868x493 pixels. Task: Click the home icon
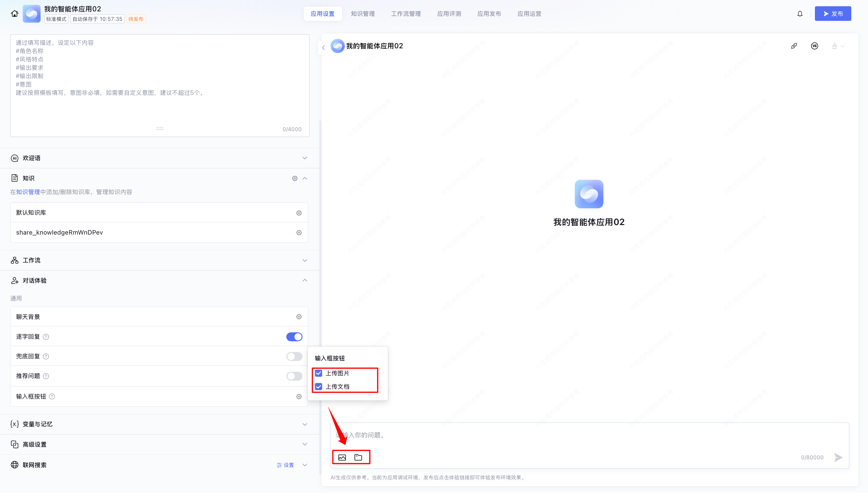pyautogui.click(x=15, y=13)
